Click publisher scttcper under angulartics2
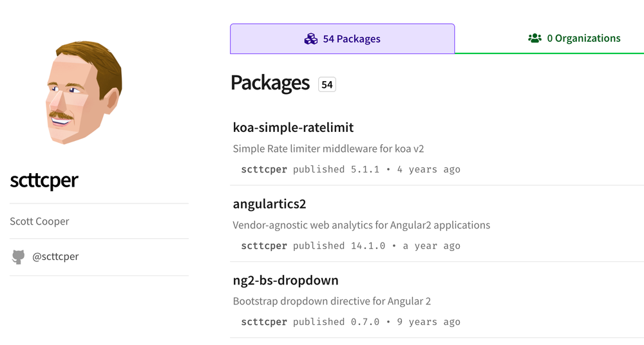The height and width of the screenshot is (345, 644). 264,246
